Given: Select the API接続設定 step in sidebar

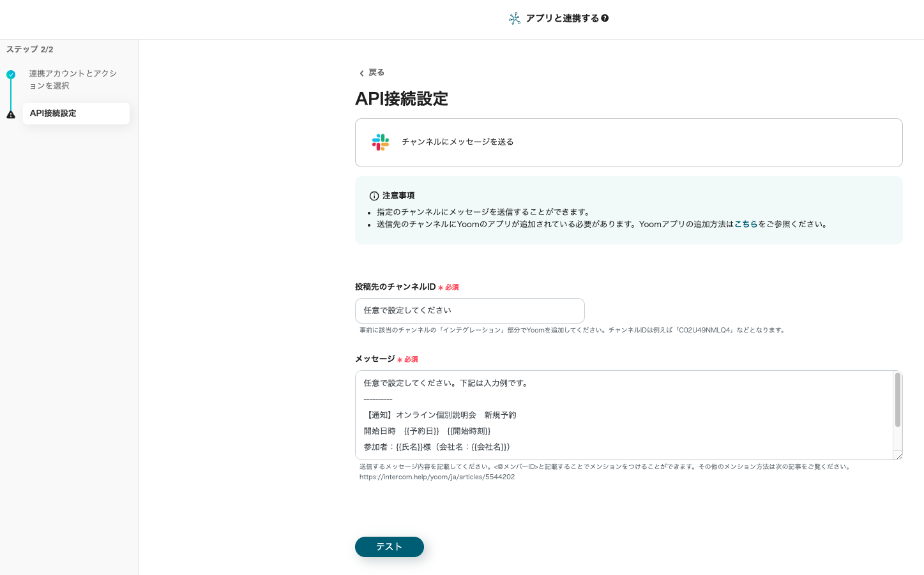Looking at the screenshot, I should pyautogui.click(x=76, y=114).
